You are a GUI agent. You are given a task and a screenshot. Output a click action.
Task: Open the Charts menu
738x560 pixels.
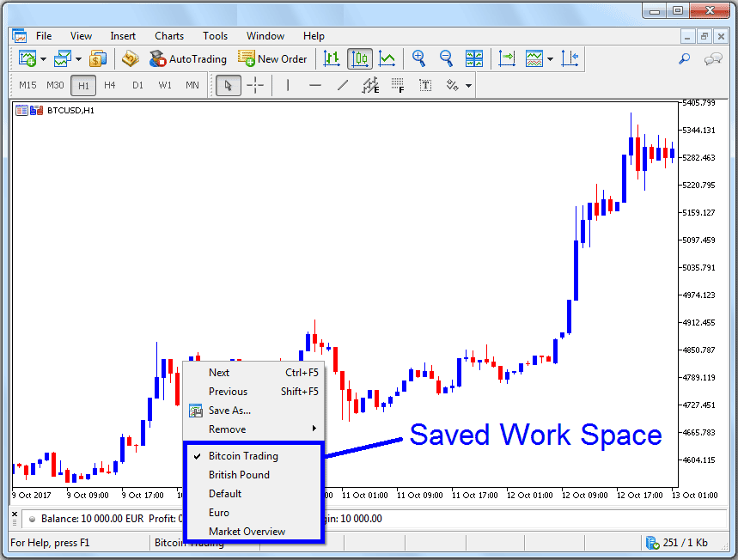(x=168, y=35)
